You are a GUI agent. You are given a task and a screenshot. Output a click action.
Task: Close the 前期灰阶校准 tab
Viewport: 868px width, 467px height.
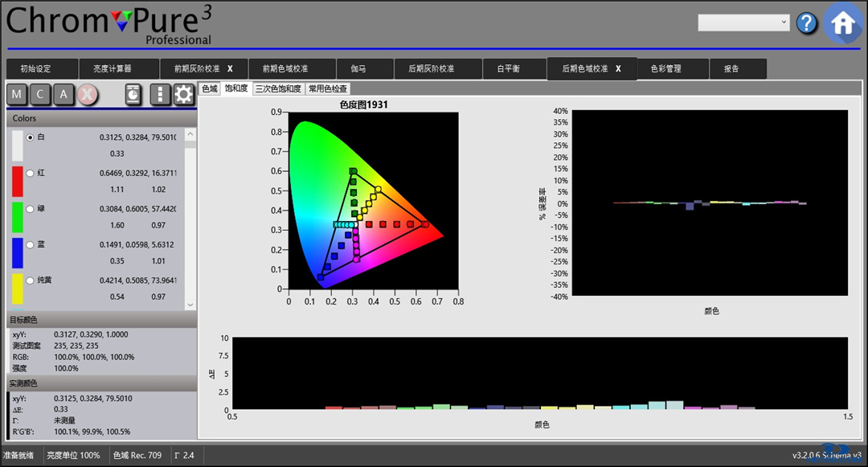(230, 69)
